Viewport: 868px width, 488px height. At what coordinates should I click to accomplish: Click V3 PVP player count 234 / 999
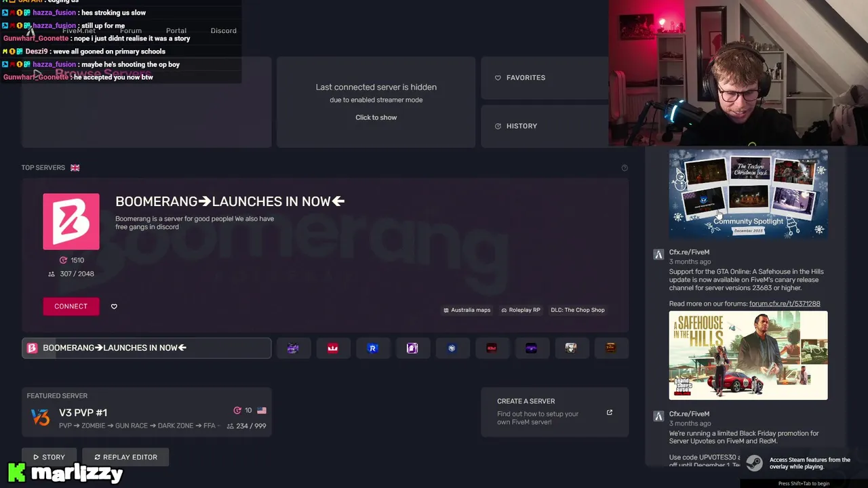pyautogui.click(x=246, y=426)
